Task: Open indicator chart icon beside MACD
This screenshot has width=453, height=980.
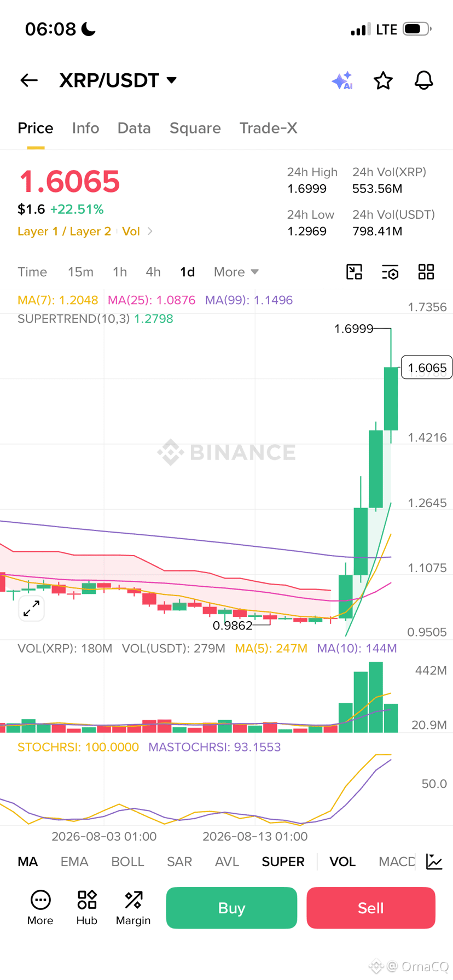Action: pyautogui.click(x=434, y=861)
